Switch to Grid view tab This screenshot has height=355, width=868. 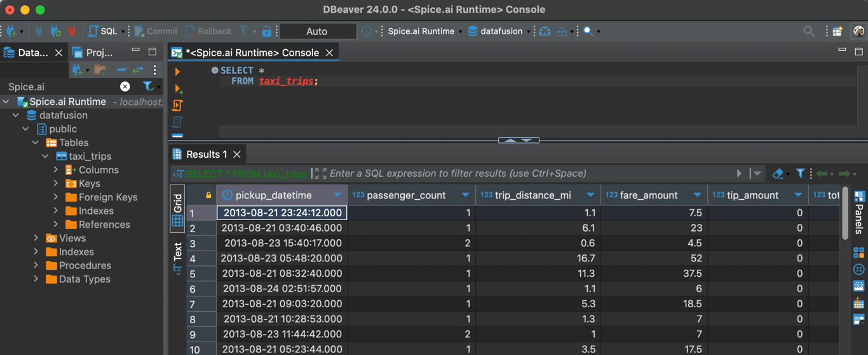(177, 210)
